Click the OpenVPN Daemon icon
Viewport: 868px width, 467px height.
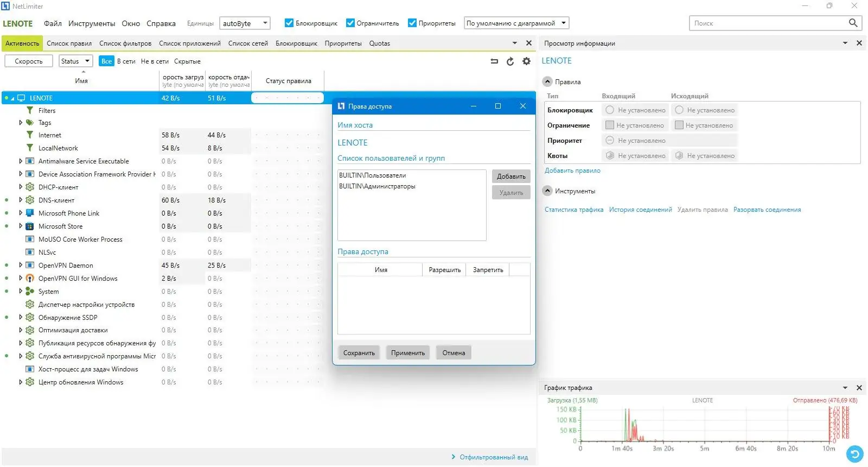(x=30, y=266)
